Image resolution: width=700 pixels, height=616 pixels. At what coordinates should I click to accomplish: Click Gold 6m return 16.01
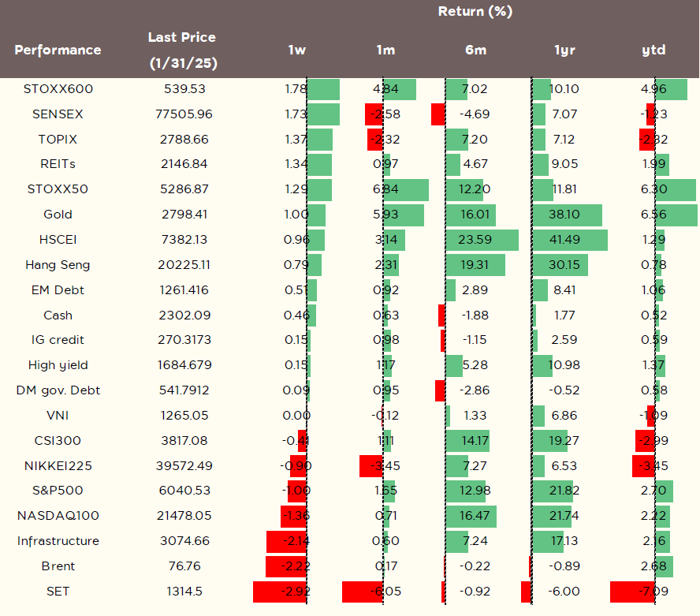tap(475, 215)
